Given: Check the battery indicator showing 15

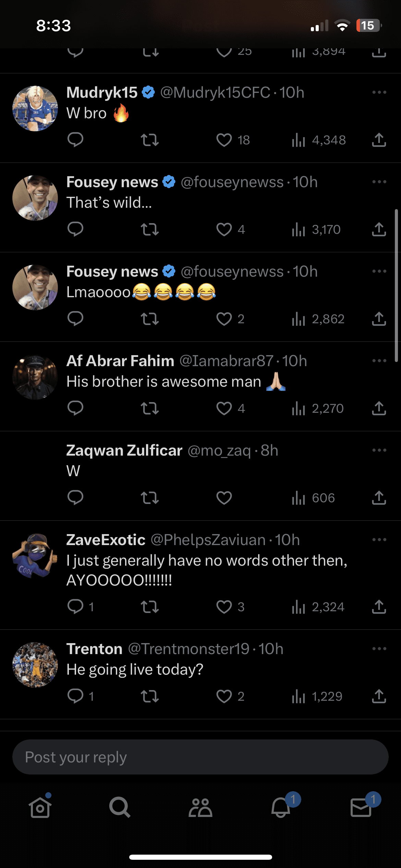Looking at the screenshot, I should coord(368,25).
